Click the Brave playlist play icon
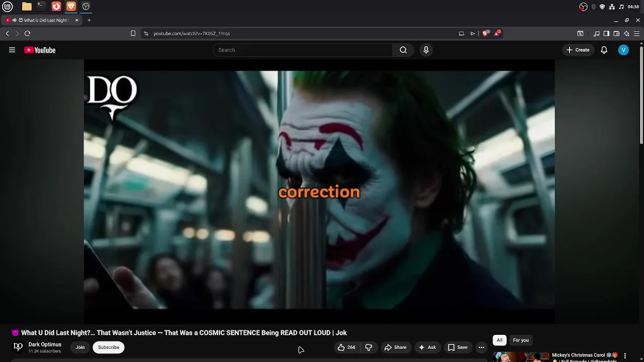This screenshot has width=644, height=362. tap(472, 33)
